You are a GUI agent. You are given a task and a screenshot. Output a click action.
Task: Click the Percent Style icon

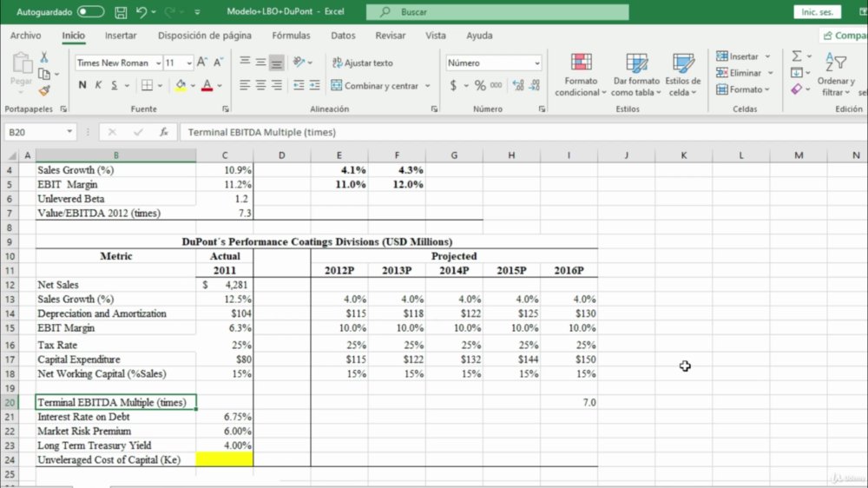point(480,85)
